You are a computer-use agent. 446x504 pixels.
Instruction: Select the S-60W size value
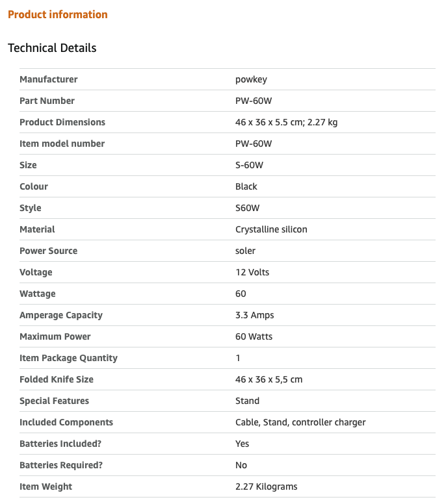point(249,165)
